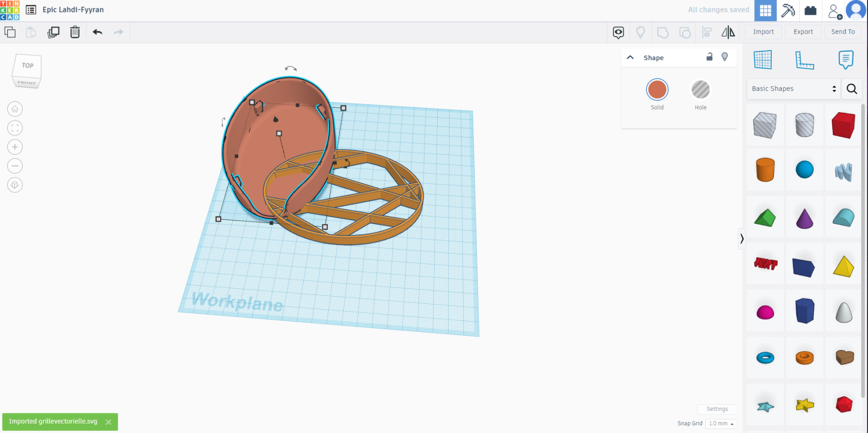868x433 pixels.
Task: Collapse the shapes panel chevron
Action: (742, 239)
